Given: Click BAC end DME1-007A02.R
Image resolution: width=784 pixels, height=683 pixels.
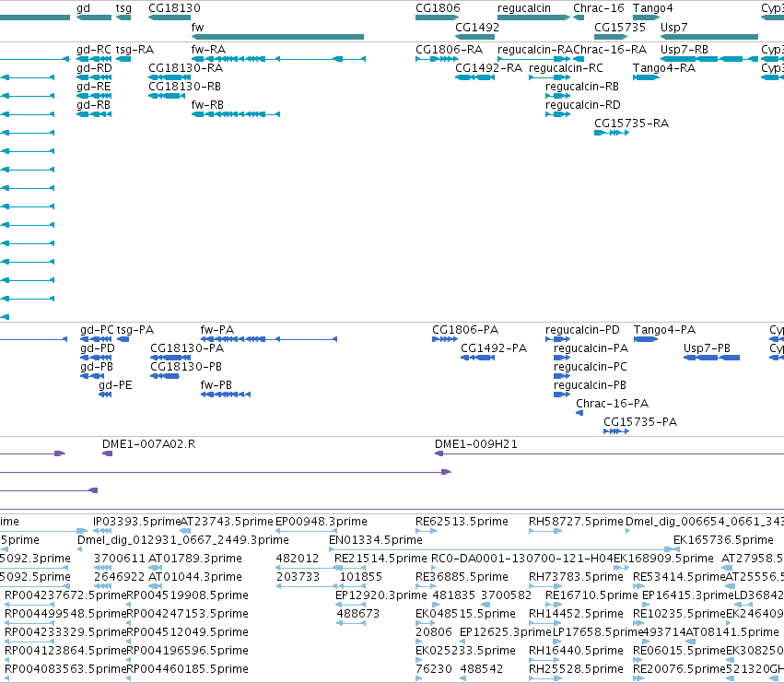Looking at the screenshot, I should coord(107,453).
